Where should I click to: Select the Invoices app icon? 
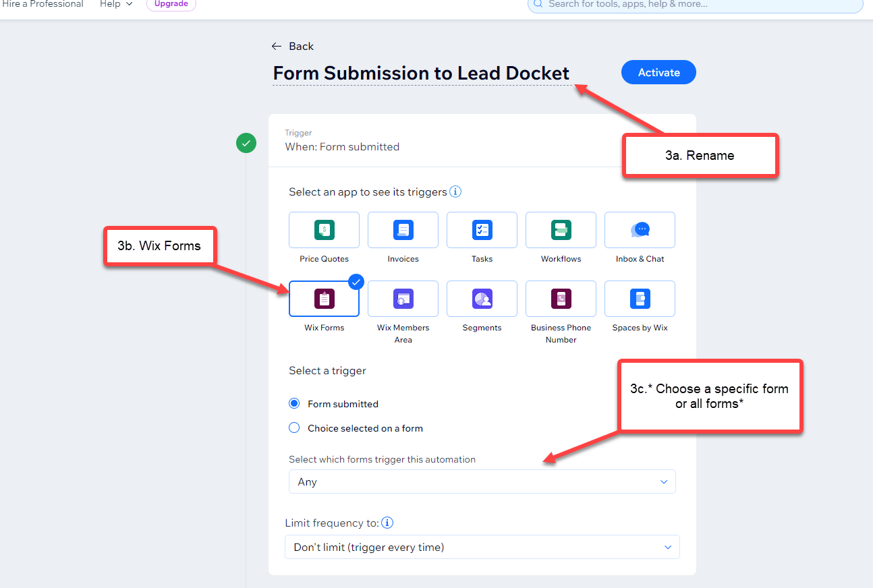pos(403,230)
